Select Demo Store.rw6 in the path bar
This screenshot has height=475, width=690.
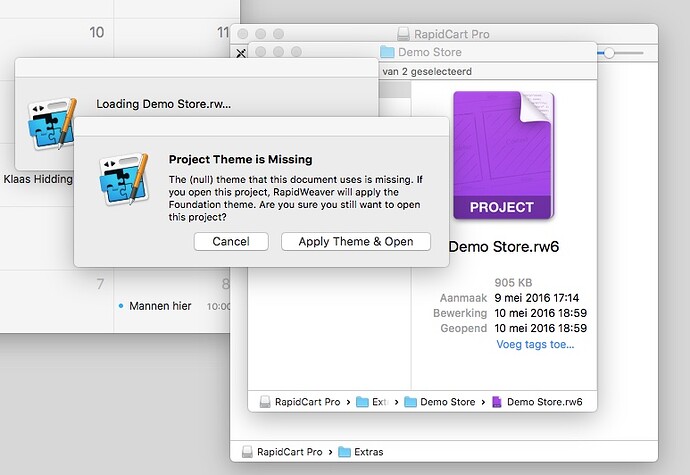pos(537,402)
